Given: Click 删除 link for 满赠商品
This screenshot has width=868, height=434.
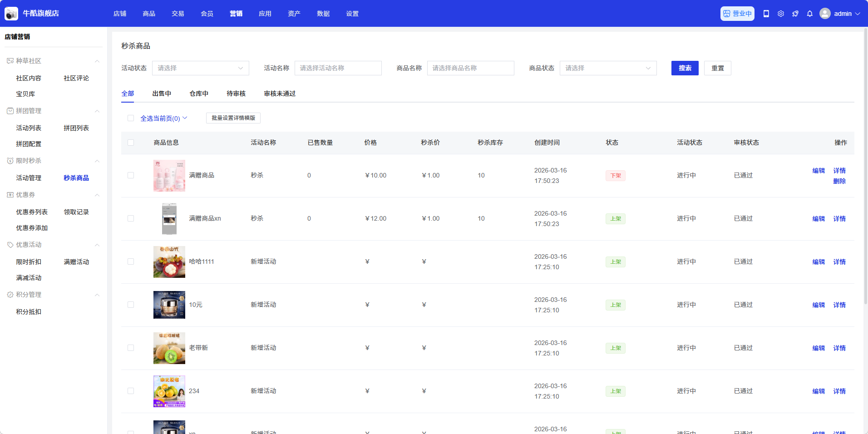Looking at the screenshot, I should [x=839, y=181].
